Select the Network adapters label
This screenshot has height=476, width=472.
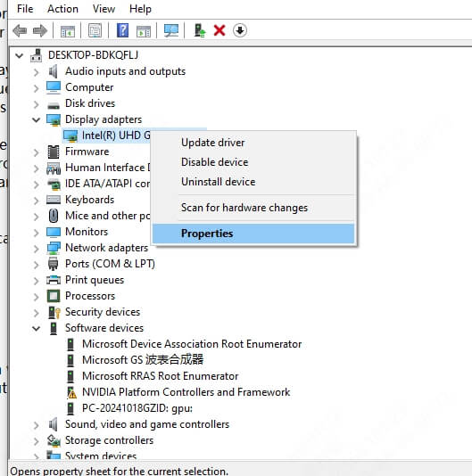[107, 248]
